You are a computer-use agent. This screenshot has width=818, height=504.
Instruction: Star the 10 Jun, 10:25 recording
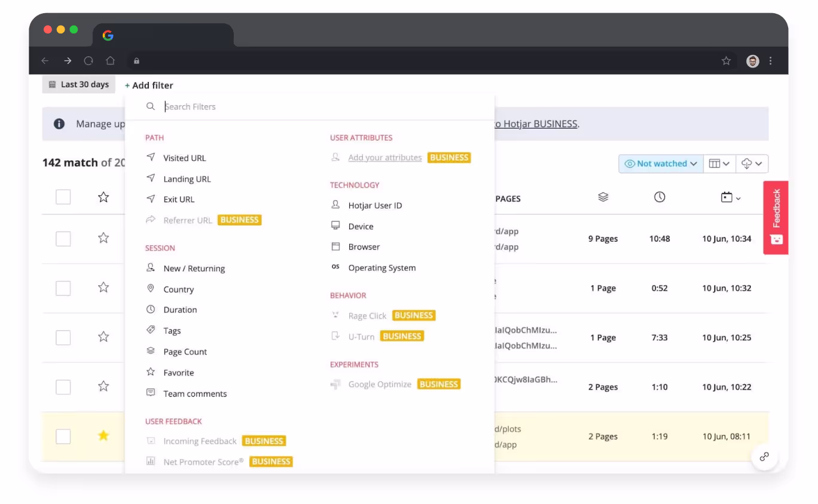click(x=103, y=337)
